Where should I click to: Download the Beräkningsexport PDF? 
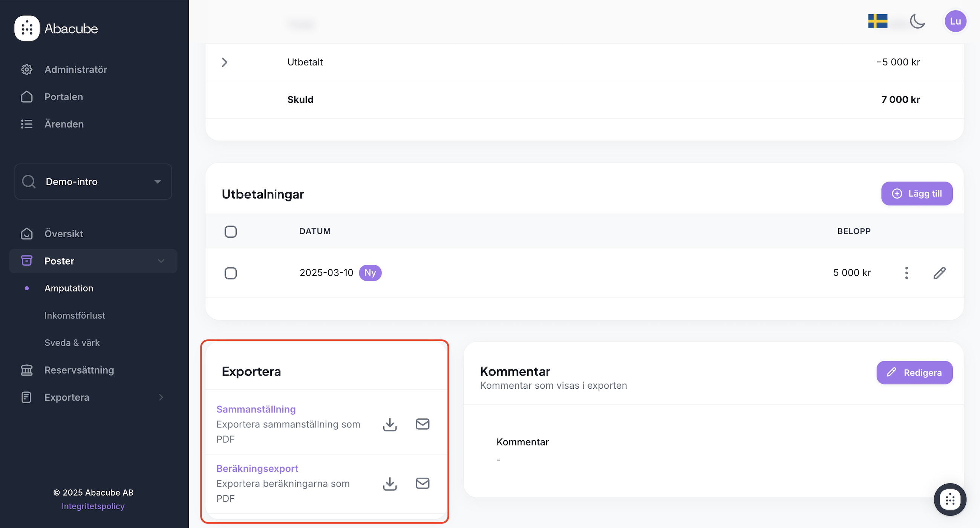[x=390, y=484]
